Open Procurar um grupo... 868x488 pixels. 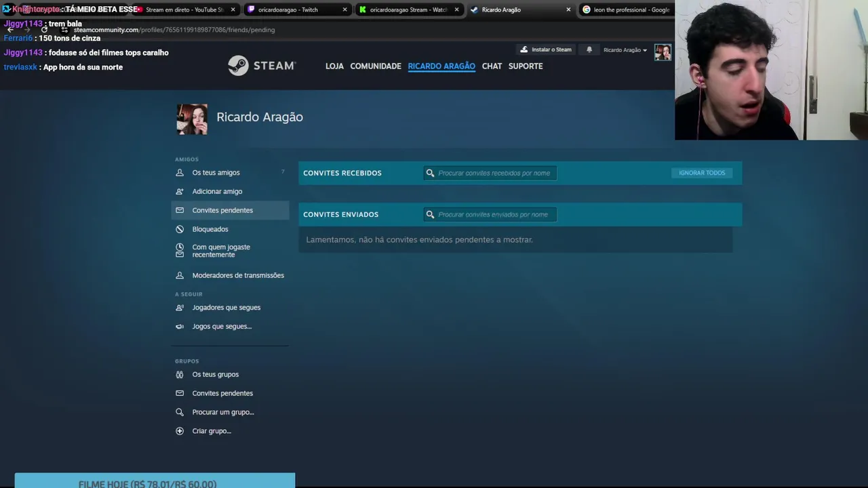coord(223,413)
